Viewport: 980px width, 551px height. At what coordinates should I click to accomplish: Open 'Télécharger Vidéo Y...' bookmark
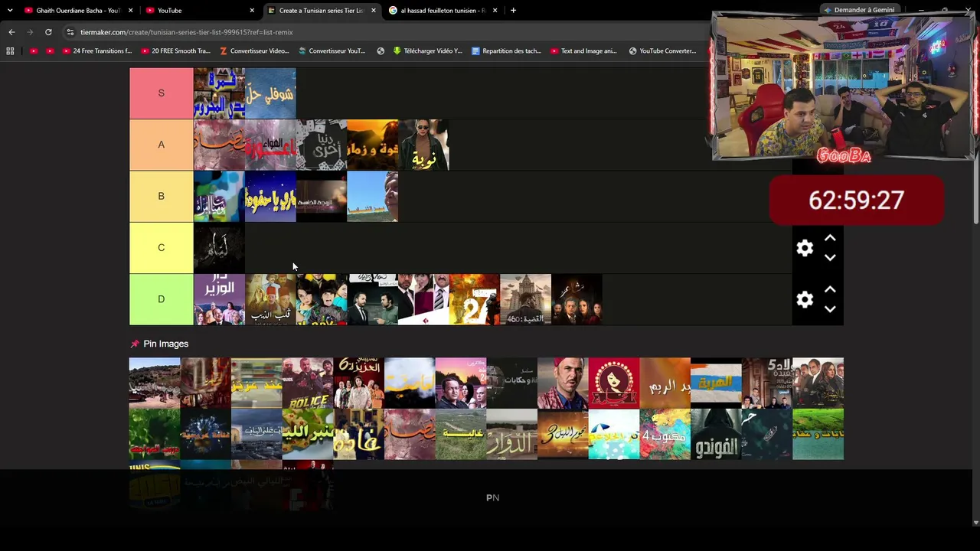pyautogui.click(x=427, y=51)
